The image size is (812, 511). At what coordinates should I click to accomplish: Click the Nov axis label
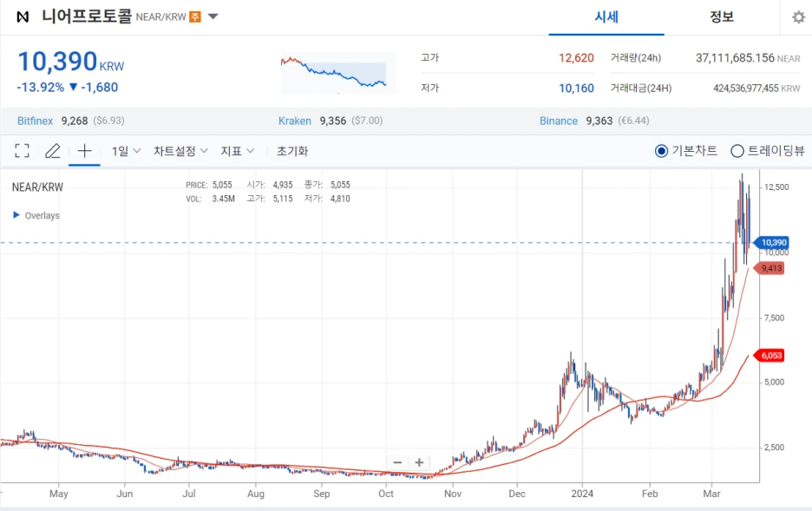pos(453,494)
